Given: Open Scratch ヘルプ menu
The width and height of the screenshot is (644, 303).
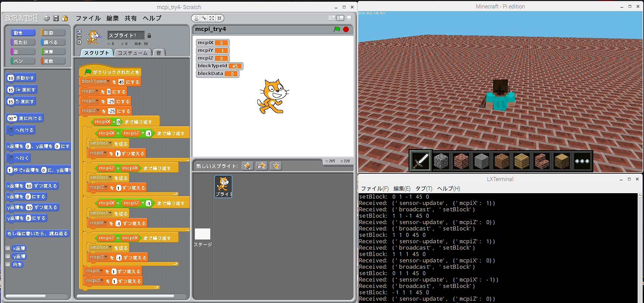Looking at the screenshot, I should coord(152,18).
